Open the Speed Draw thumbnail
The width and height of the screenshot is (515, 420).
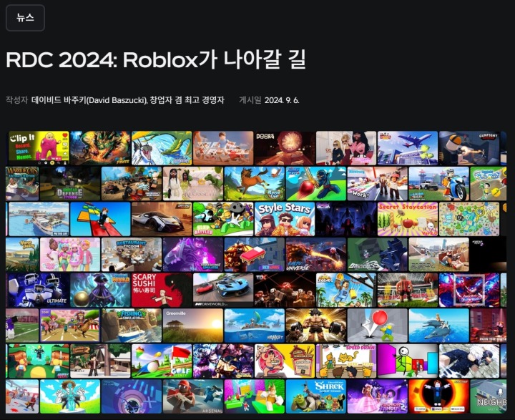tap(346, 361)
